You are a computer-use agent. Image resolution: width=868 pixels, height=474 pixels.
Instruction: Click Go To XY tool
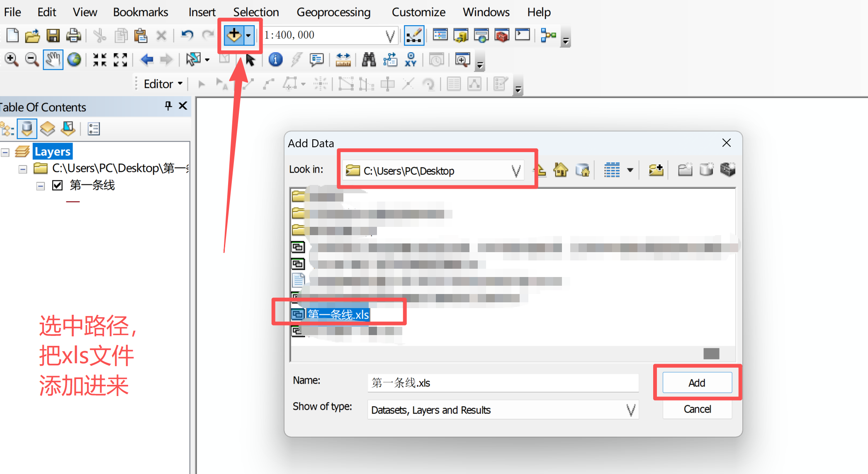411,60
